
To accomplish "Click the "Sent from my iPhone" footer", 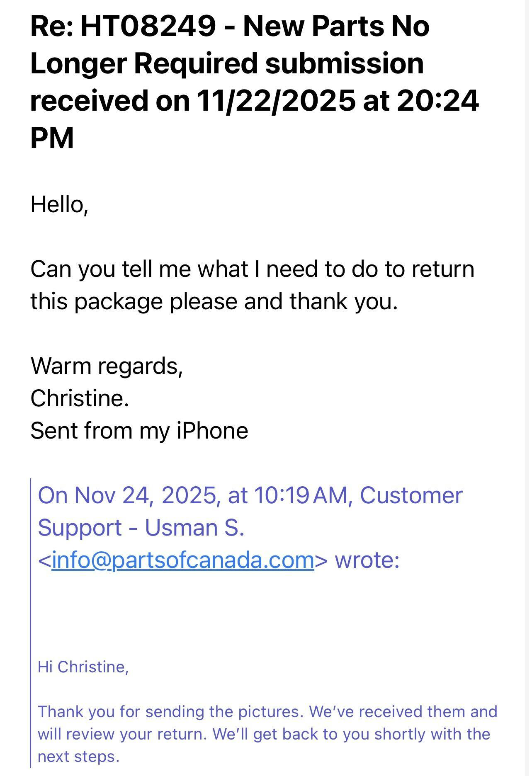I will coord(139,431).
